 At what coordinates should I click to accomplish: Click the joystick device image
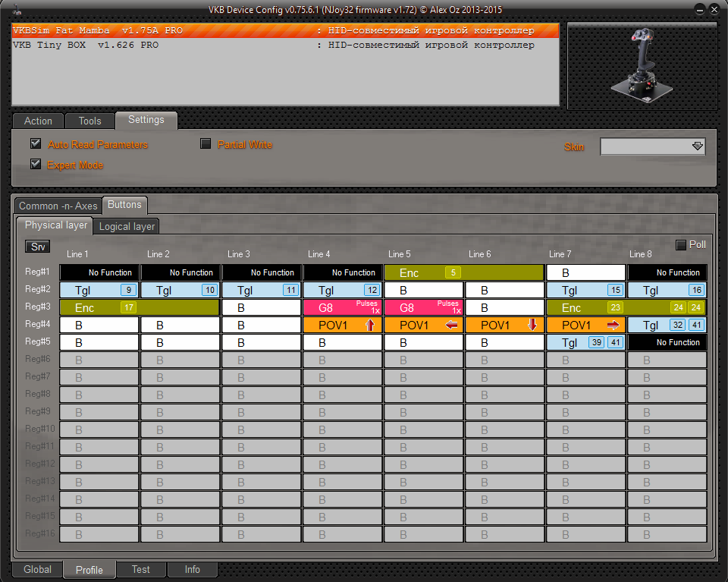(642, 66)
